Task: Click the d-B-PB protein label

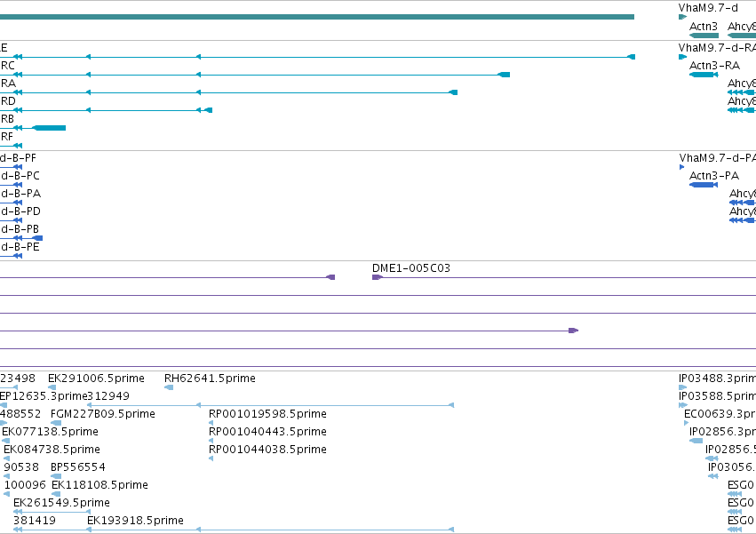Action: coord(20,229)
